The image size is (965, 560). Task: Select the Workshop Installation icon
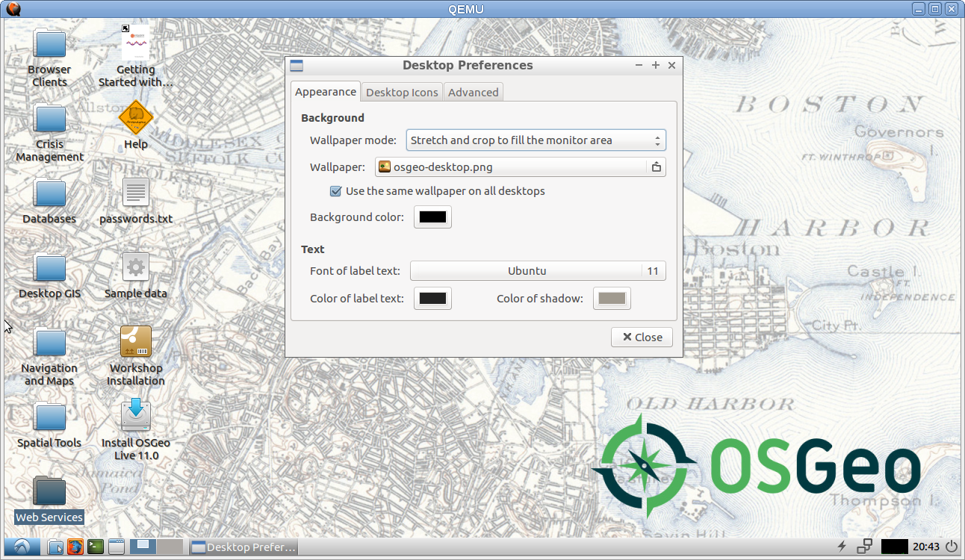136,342
